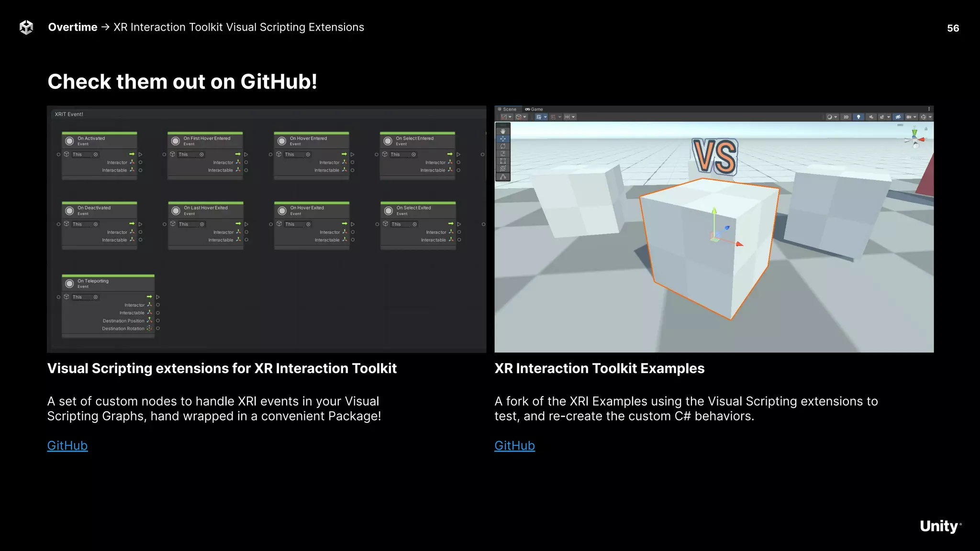
Task: Toggle scene audio button
Action: 871,117
